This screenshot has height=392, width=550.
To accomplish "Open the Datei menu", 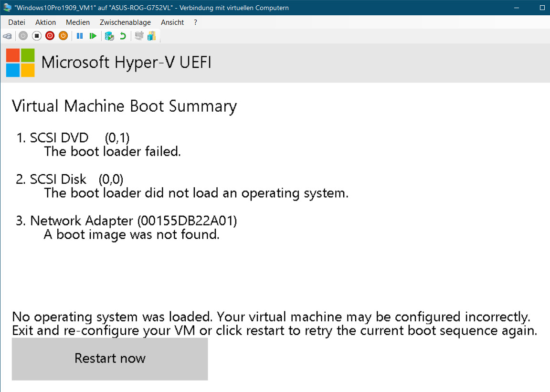I will tap(17, 22).
